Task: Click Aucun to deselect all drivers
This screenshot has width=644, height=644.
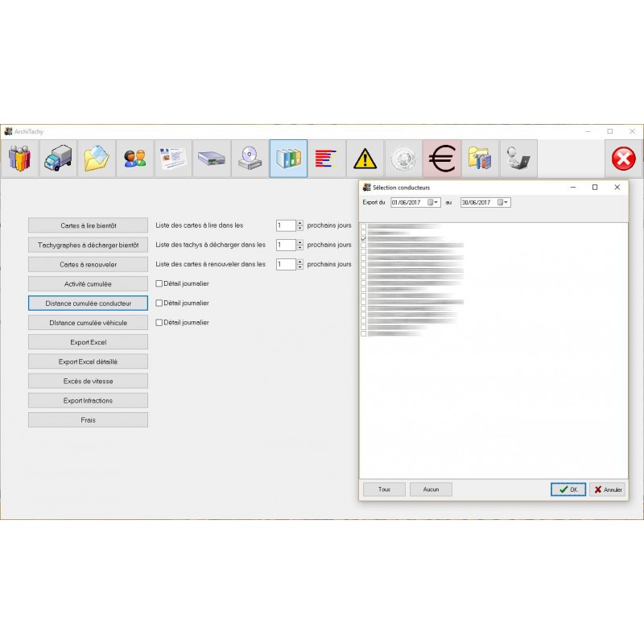Action: (431, 489)
